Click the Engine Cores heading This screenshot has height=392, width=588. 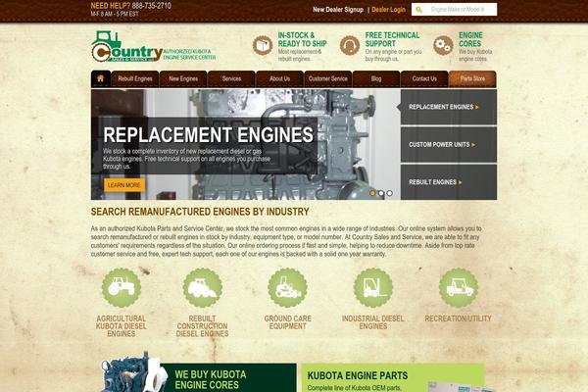click(x=470, y=39)
